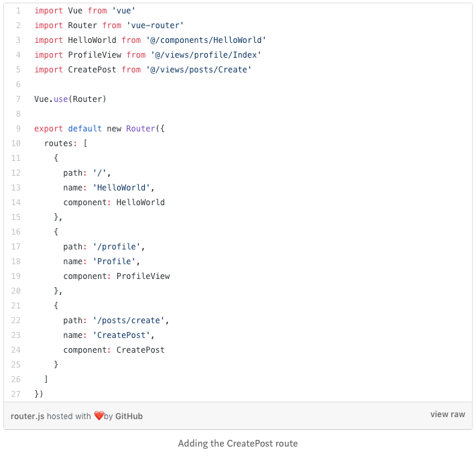The width and height of the screenshot is (476, 456).
Task: Click the '@/views/profile/Index' import path
Action: coord(203,55)
